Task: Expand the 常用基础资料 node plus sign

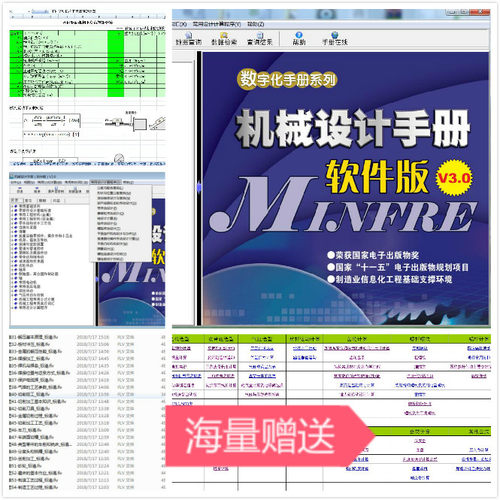Action: pos(12,206)
